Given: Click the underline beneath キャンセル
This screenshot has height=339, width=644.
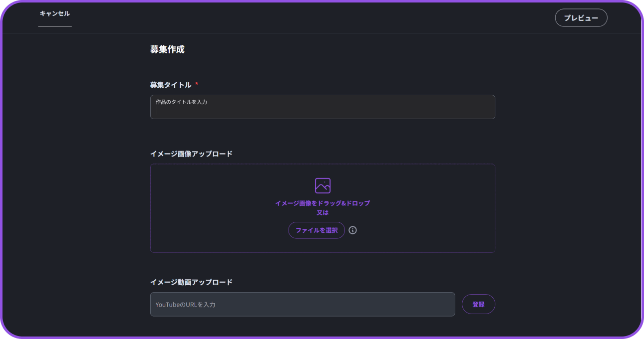Looking at the screenshot, I should coord(55,26).
